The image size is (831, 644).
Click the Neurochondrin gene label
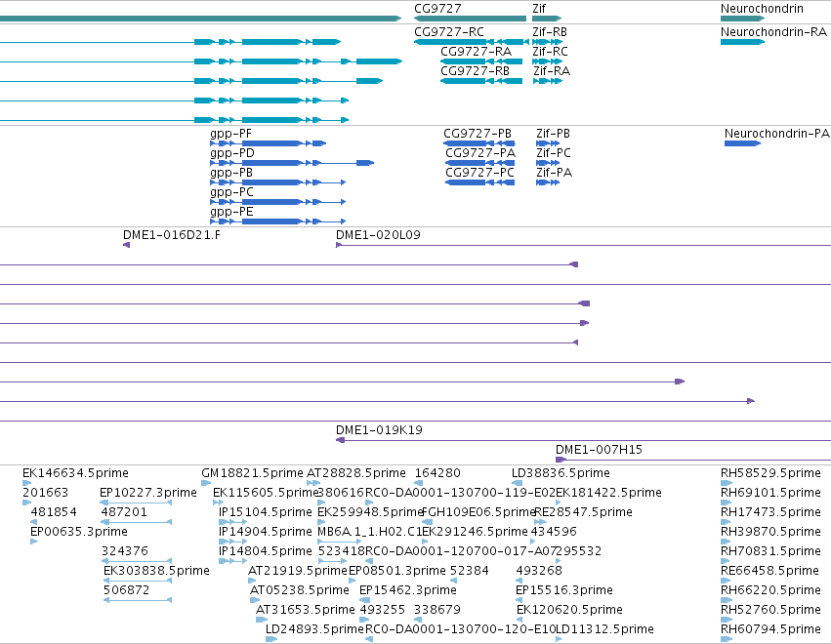point(762,9)
